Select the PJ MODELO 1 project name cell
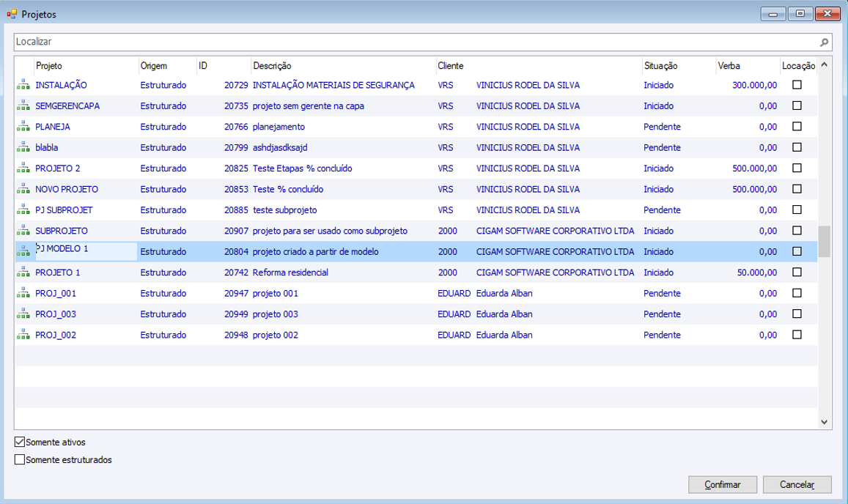 (86, 251)
